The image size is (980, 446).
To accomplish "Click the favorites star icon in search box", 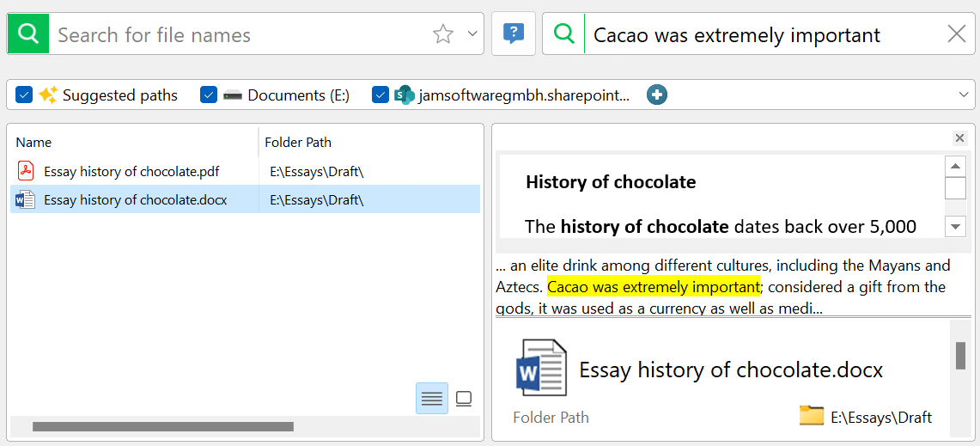I will point(442,34).
